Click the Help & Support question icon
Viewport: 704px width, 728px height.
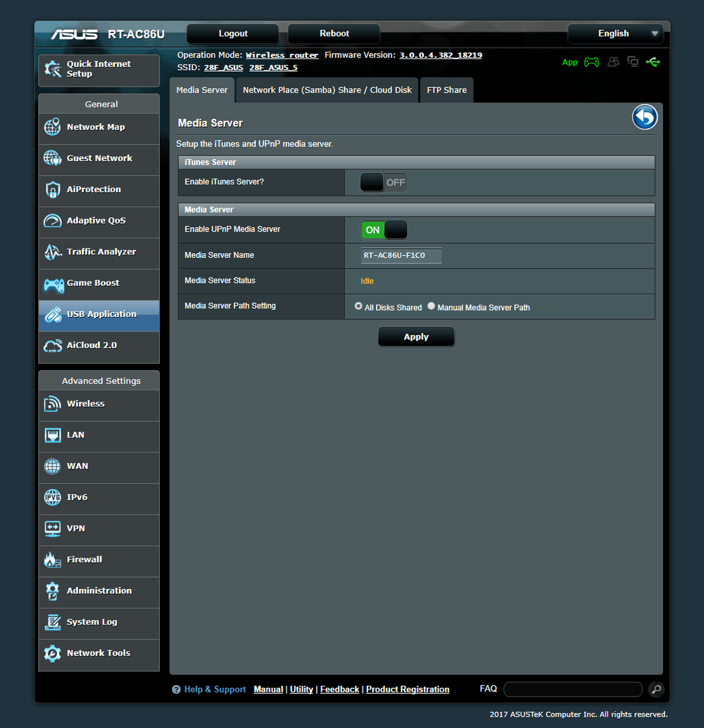[x=176, y=690]
